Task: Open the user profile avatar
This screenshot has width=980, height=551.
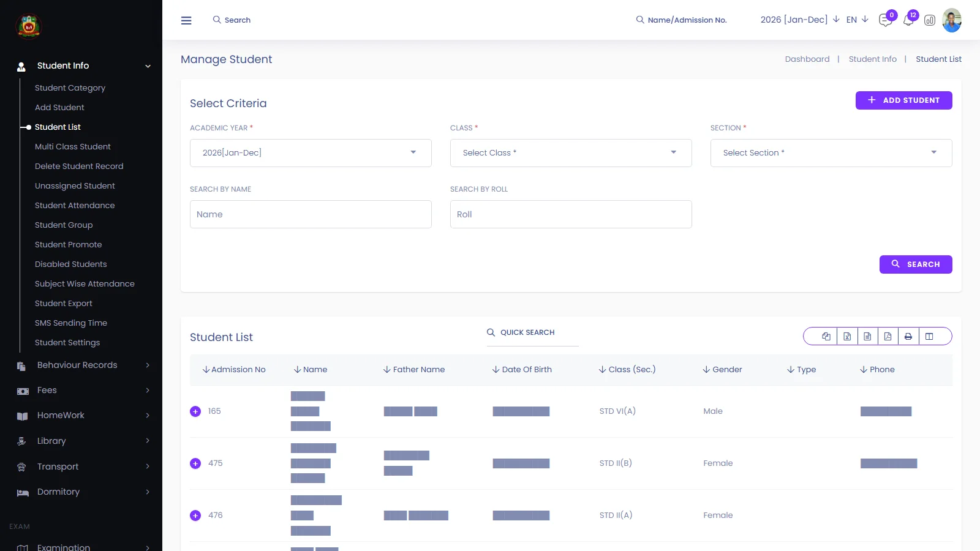Action: 952,20
